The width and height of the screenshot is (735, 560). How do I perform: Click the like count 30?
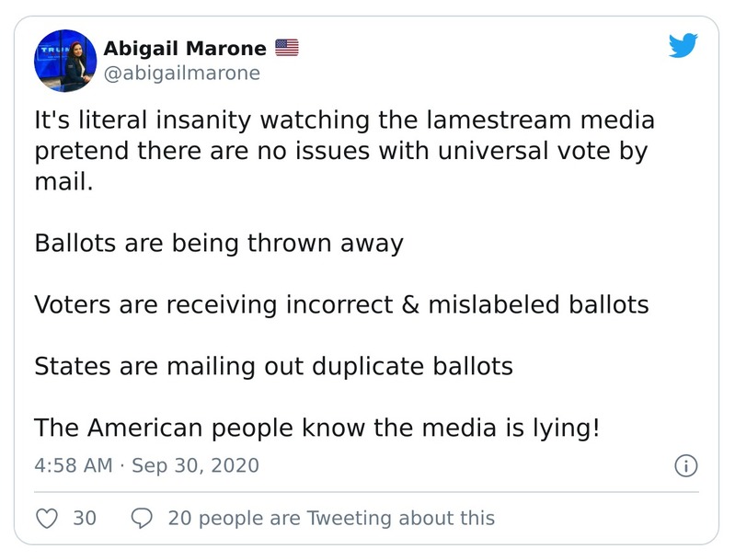(x=85, y=519)
